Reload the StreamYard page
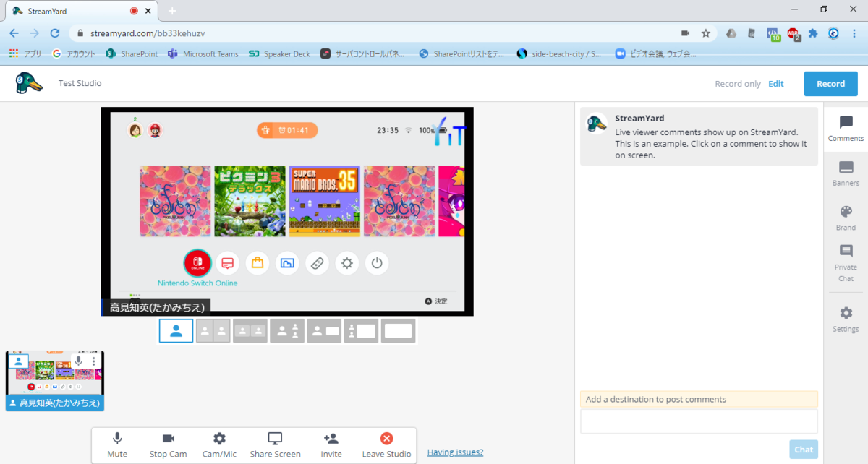This screenshot has width=868, height=464. (55, 33)
